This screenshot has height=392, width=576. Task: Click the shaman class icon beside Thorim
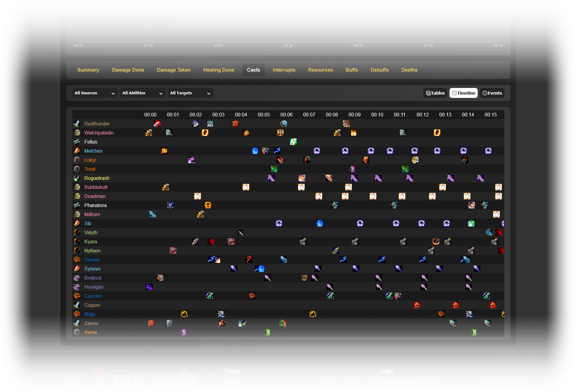(x=77, y=260)
